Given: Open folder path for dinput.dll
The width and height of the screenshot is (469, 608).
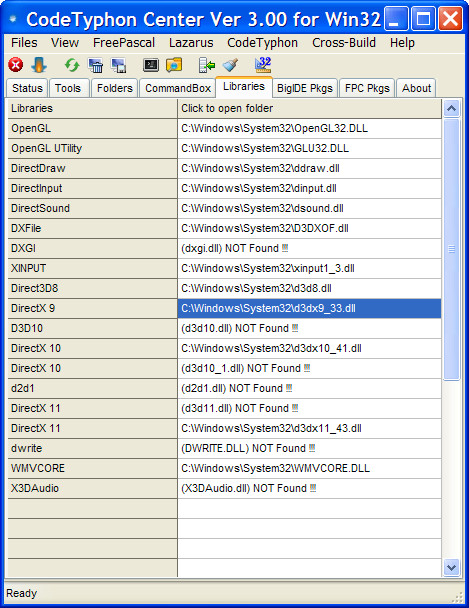Looking at the screenshot, I should pyautogui.click(x=309, y=188).
